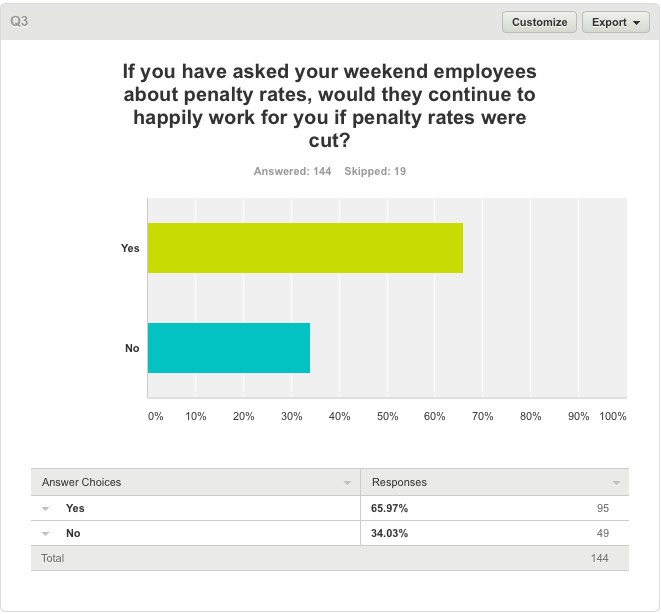Click the 34.03% response value
Viewport: 661px width, 614px height.
pos(390,533)
